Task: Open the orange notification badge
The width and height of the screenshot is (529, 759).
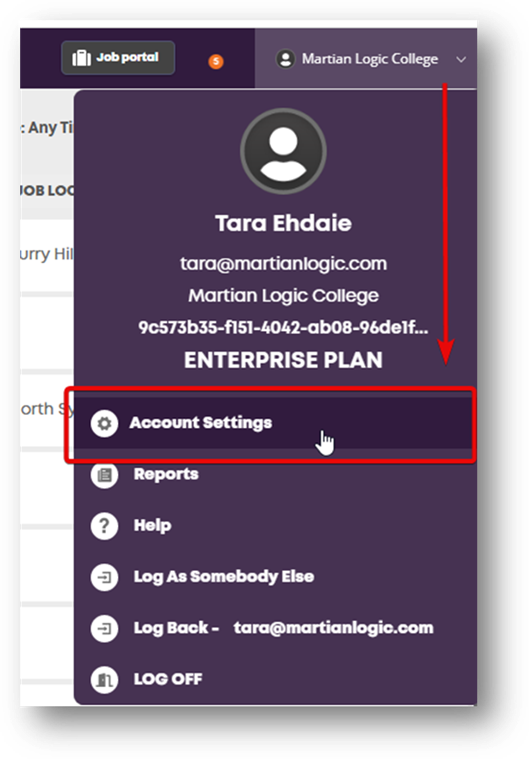Action: click(216, 61)
